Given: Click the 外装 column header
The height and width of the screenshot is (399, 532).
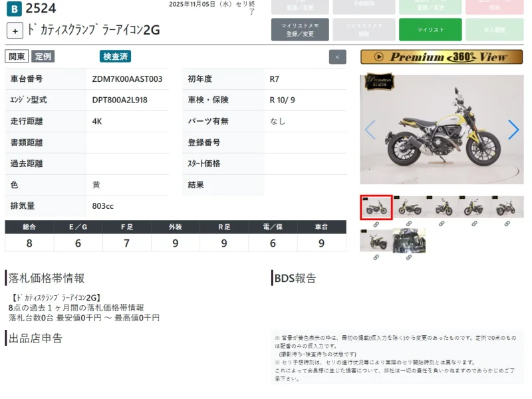Looking at the screenshot, I should [176, 227].
